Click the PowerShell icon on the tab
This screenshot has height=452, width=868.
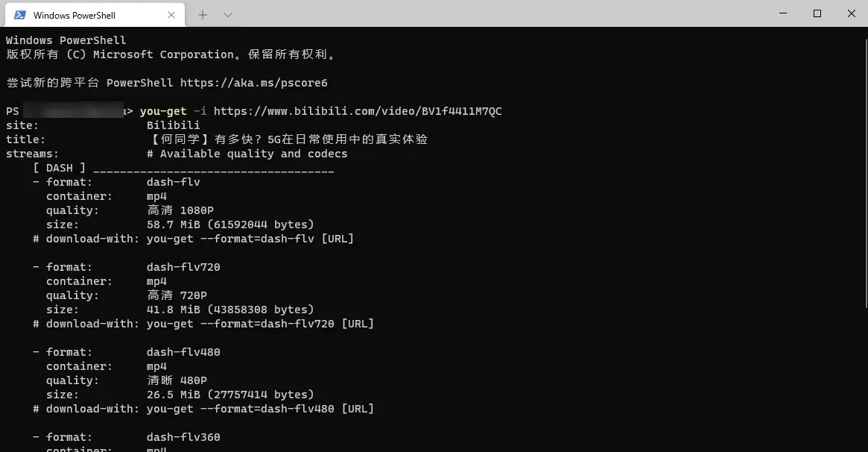(x=20, y=14)
